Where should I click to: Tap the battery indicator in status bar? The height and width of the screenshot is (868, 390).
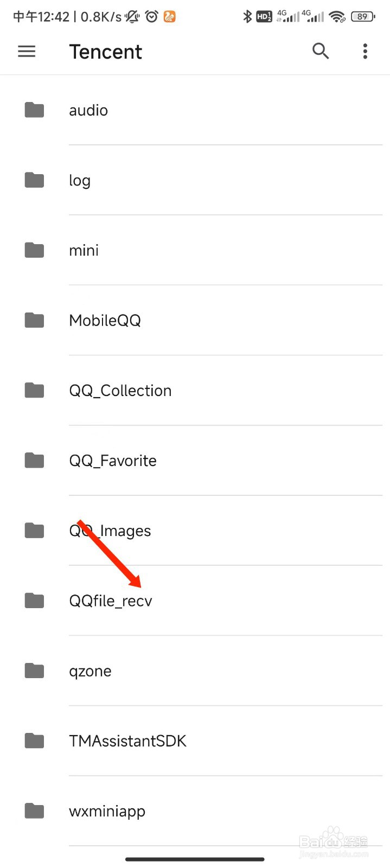click(363, 17)
